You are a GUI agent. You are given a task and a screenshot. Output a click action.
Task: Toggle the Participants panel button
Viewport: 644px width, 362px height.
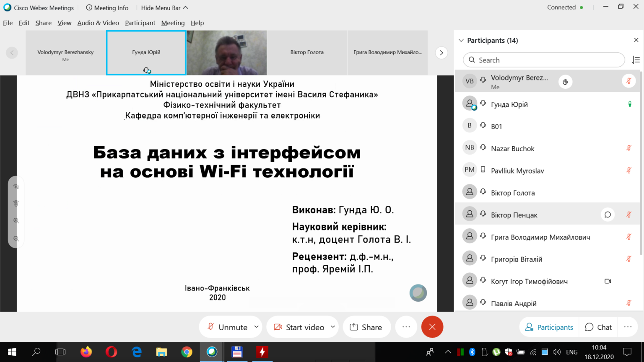(549, 327)
